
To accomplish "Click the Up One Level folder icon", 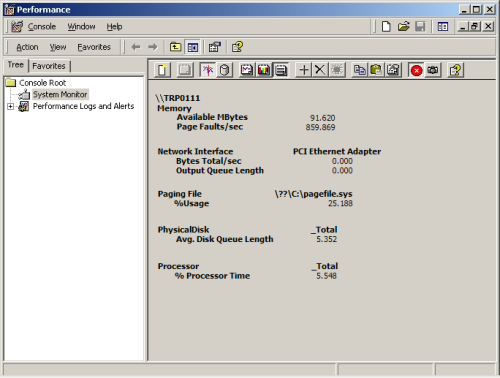I will (x=175, y=47).
